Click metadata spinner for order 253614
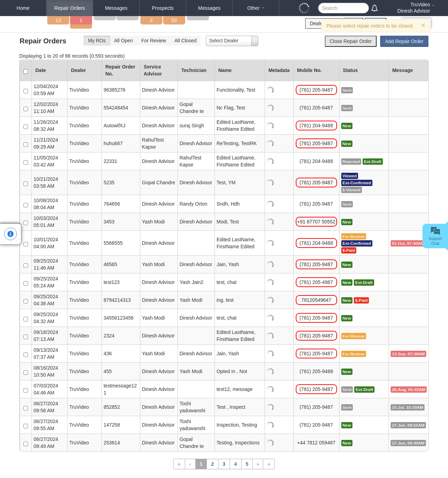 [270, 443]
